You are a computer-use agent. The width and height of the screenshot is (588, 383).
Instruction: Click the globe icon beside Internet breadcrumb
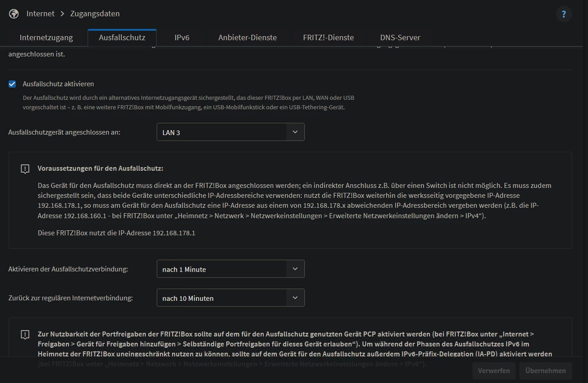tap(14, 14)
